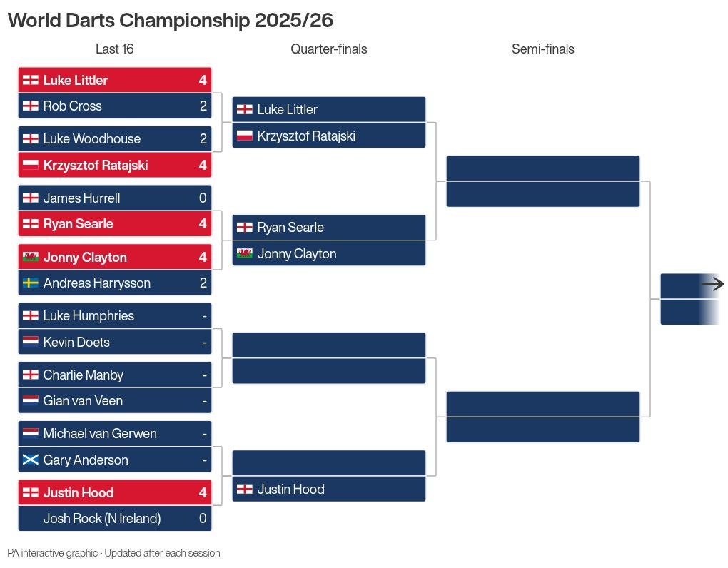728x568 pixels.
Task: Select Luke Humphries in Last 16
Action: [x=115, y=315]
